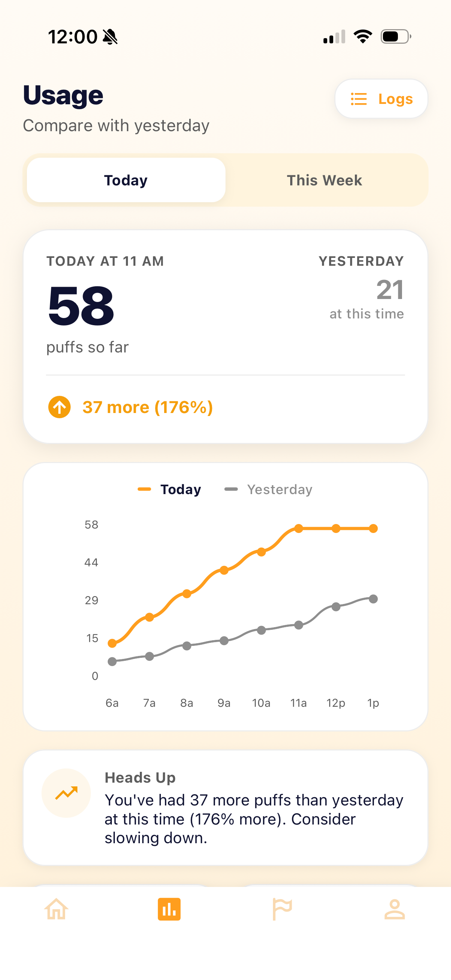451x980 pixels.
Task: Open the Profile person icon
Action: tap(394, 909)
